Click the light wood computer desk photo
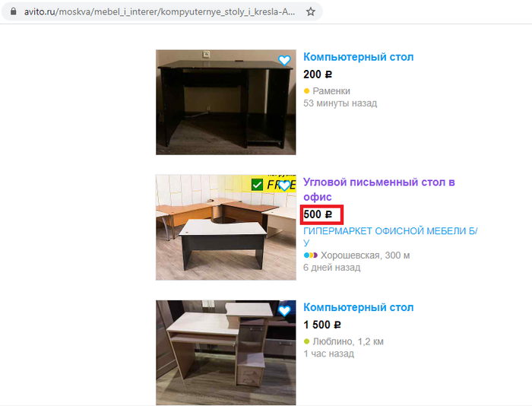Viewport: 532px width, 406px height. tap(226, 352)
